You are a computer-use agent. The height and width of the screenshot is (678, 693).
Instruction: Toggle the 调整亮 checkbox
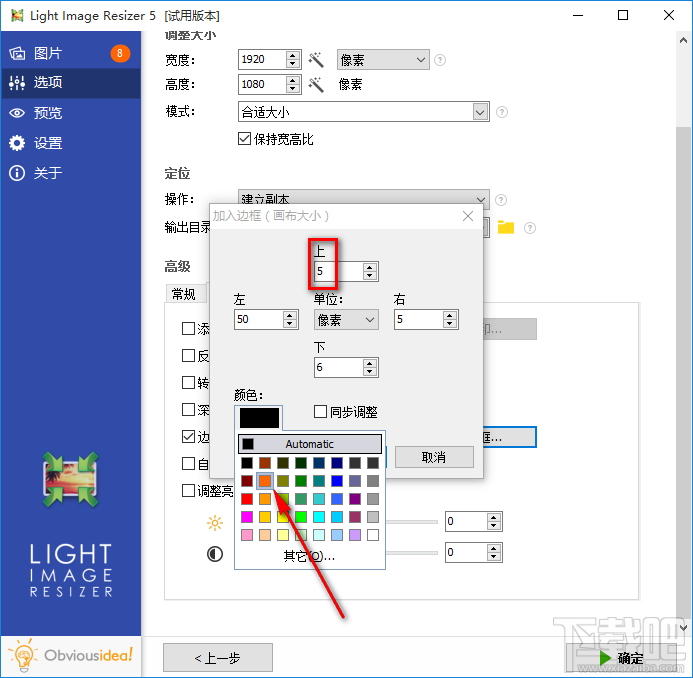click(189, 491)
